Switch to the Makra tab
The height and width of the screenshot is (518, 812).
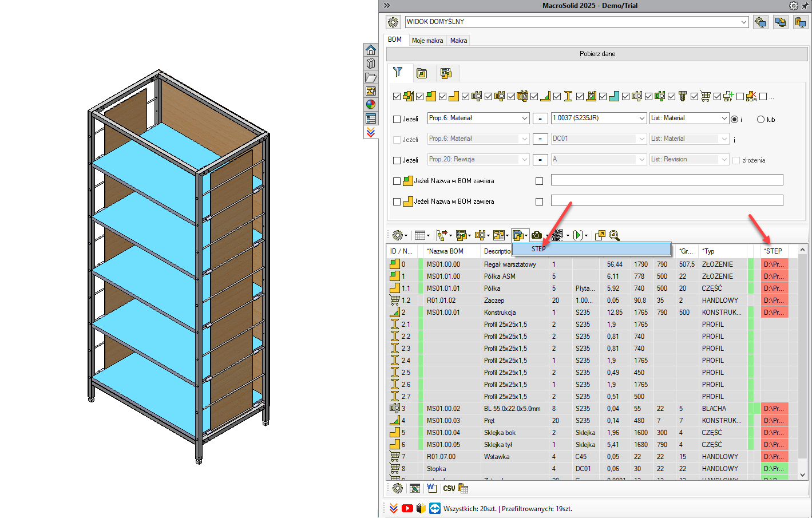coord(458,41)
